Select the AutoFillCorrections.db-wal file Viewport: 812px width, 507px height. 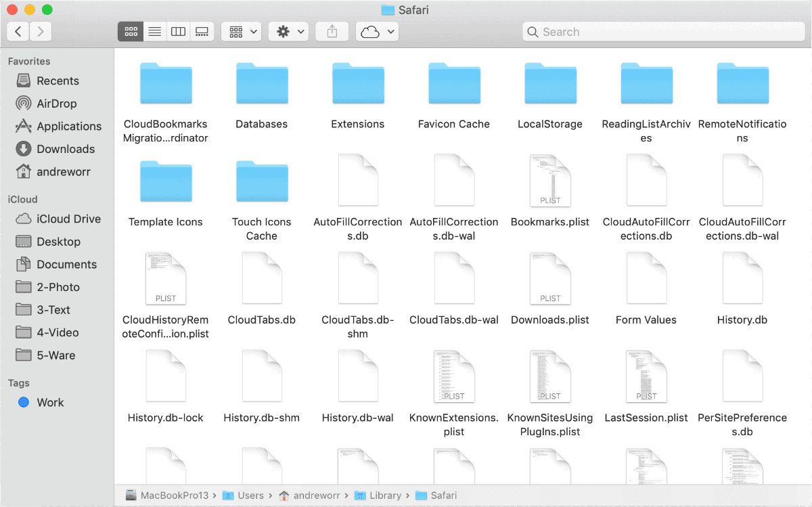(454, 181)
